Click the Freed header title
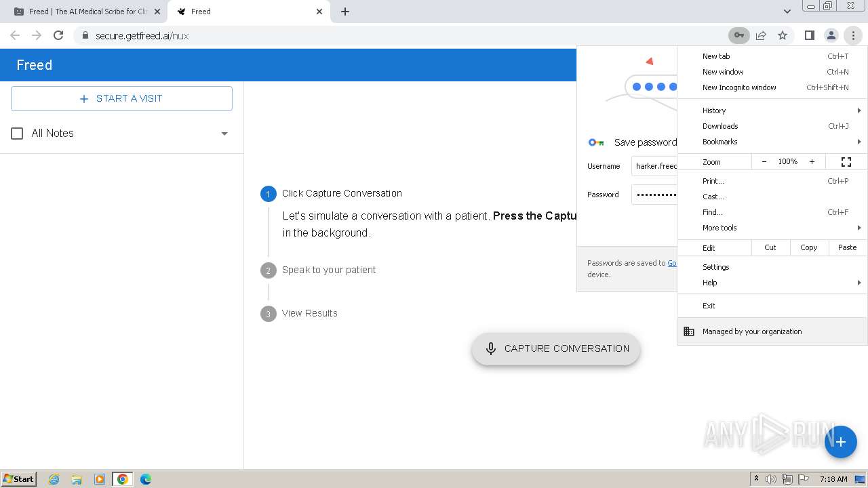The image size is (868, 488). point(35,65)
